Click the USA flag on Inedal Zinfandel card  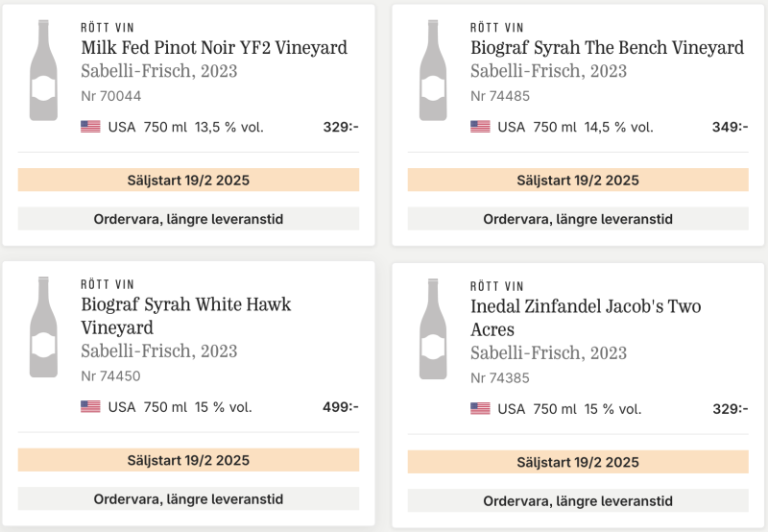coord(480,409)
